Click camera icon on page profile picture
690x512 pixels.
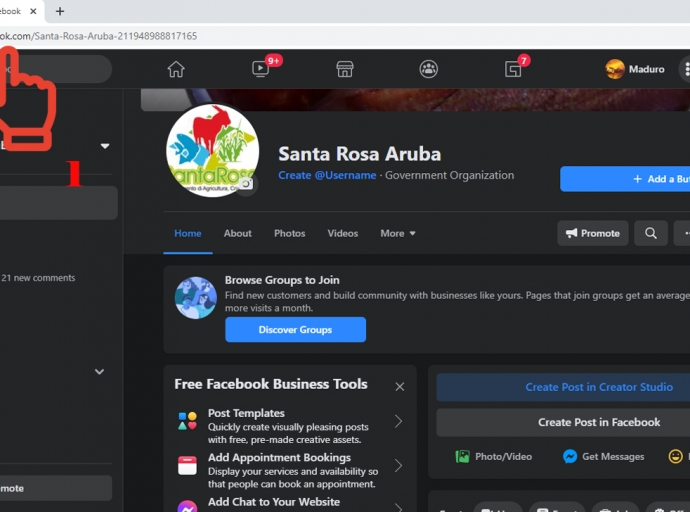246,184
